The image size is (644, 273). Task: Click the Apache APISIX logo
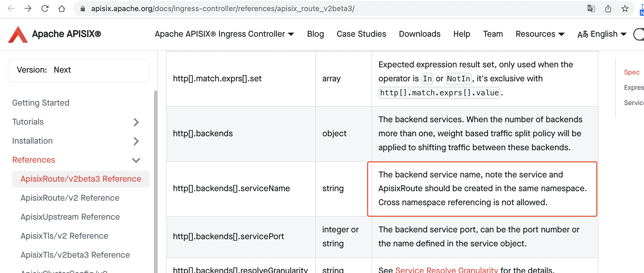(17, 34)
